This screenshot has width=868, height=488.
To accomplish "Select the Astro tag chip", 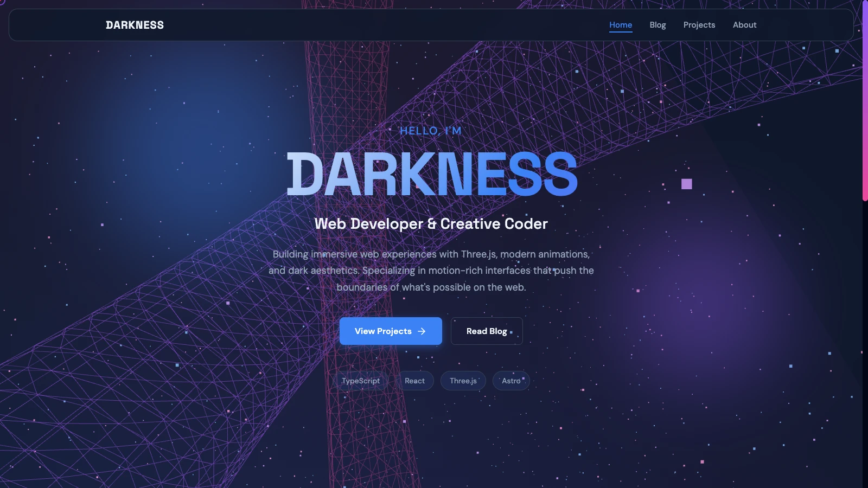I will pyautogui.click(x=511, y=381).
